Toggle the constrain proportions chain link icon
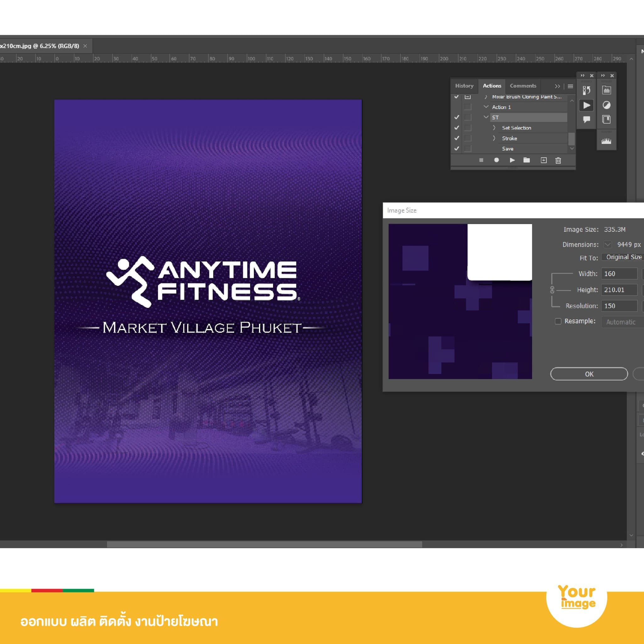 552,290
